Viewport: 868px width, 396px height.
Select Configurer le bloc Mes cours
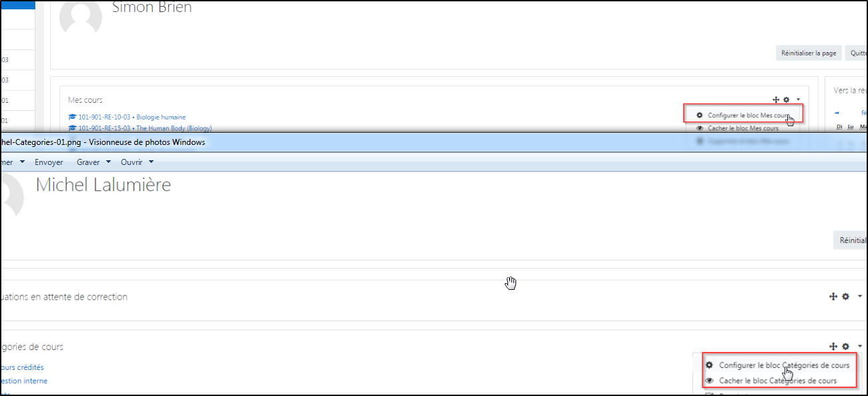748,116
